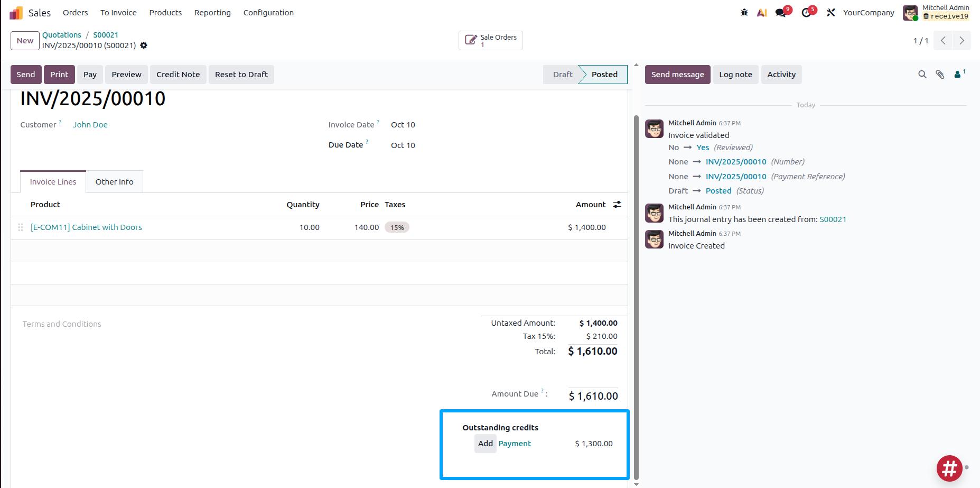Go to next record with right chevron

click(962, 41)
